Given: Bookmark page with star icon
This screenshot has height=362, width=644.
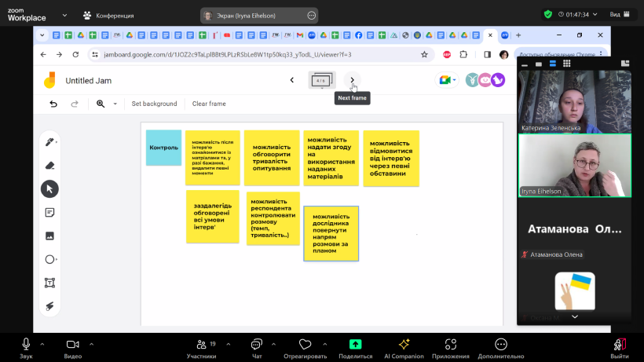Looking at the screenshot, I should click(424, 55).
